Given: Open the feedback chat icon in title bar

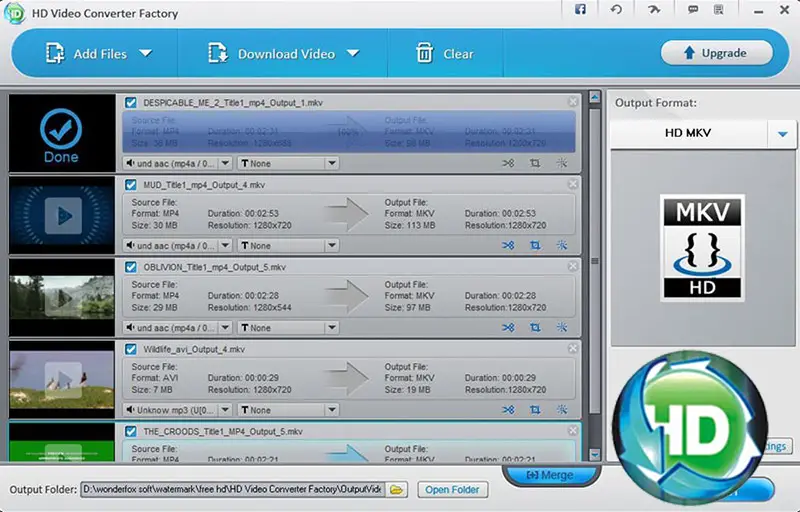Looking at the screenshot, I should tap(692, 9).
